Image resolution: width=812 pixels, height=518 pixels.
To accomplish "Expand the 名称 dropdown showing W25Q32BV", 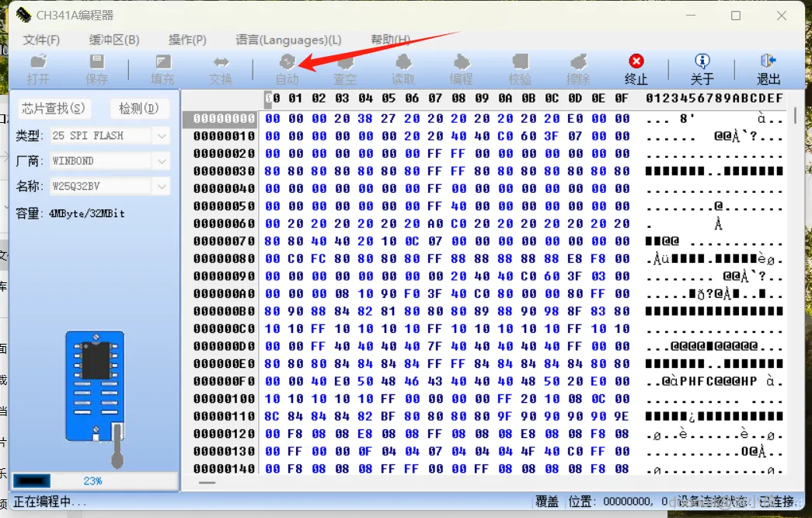I will [x=162, y=186].
